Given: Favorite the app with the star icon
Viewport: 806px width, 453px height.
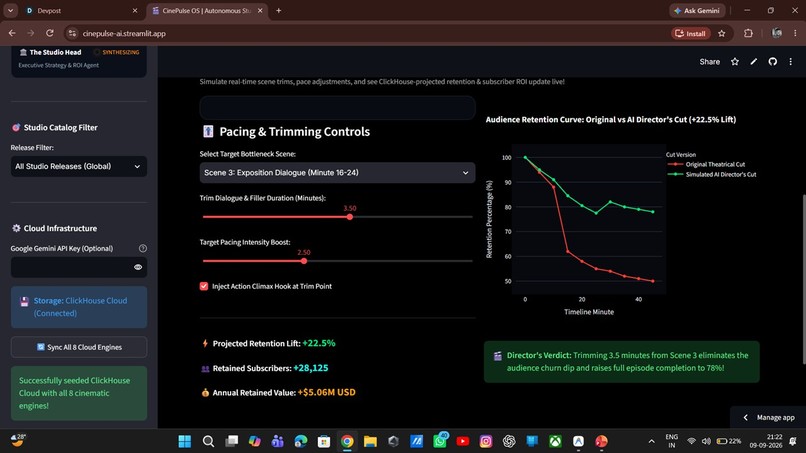Looking at the screenshot, I should [735, 62].
